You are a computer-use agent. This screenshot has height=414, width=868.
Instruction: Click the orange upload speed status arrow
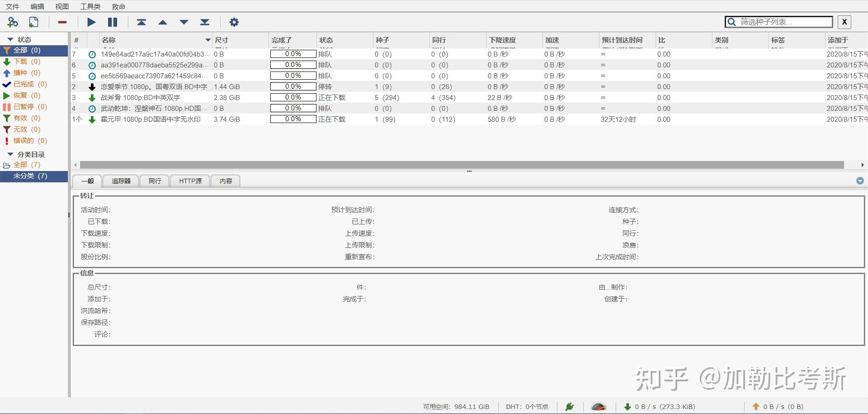coord(756,406)
